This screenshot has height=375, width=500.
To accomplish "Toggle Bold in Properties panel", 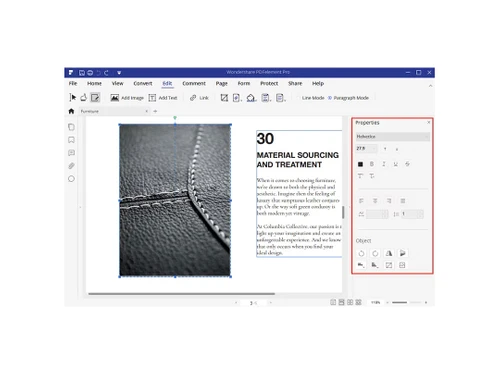I will coord(372,164).
